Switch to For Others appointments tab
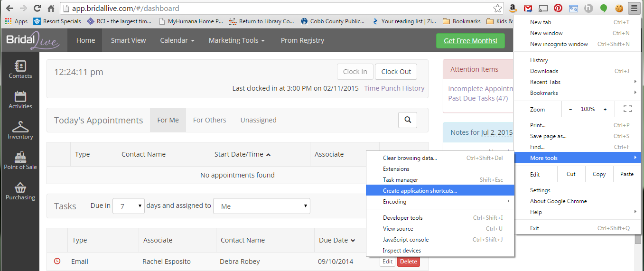The width and height of the screenshot is (644, 271). coord(209,120)
